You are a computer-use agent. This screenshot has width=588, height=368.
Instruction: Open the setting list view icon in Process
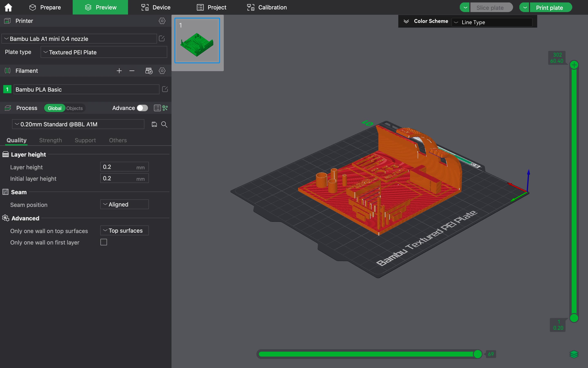tap(157, 108)
